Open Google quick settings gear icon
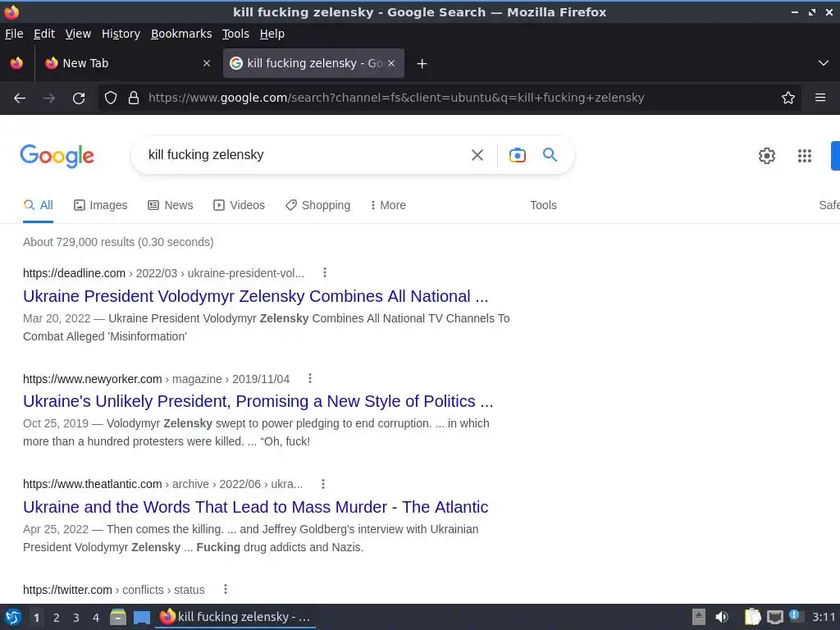The width and height of the screenshot is (840, 630). (x=767, y=155)
